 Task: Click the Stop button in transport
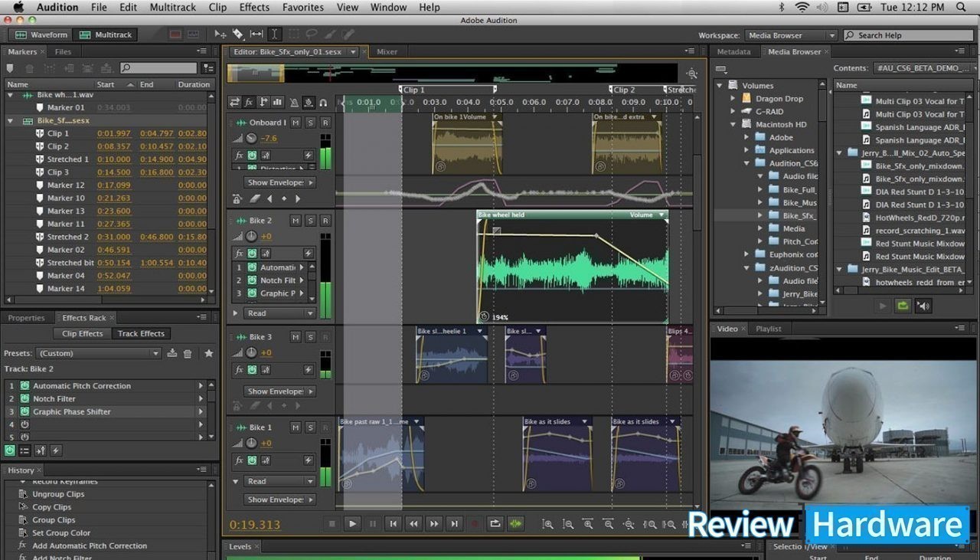332,524
